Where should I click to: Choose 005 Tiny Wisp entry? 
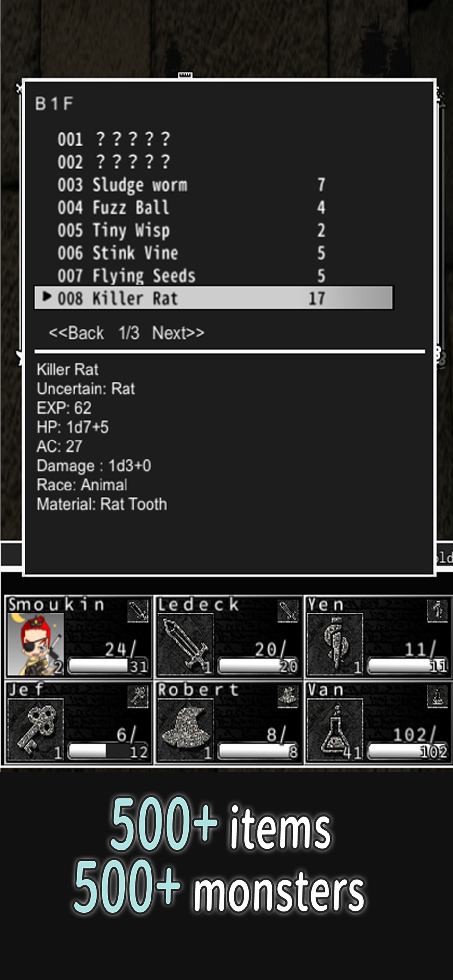point(191,230)
